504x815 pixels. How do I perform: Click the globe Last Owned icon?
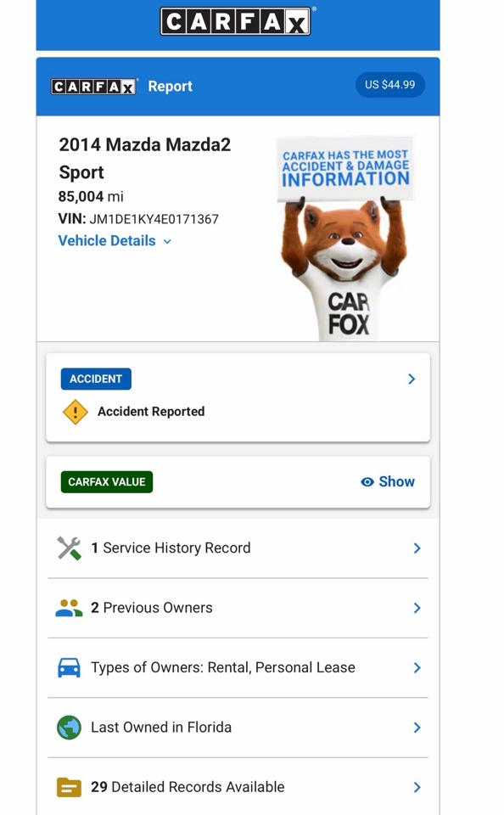69,728
